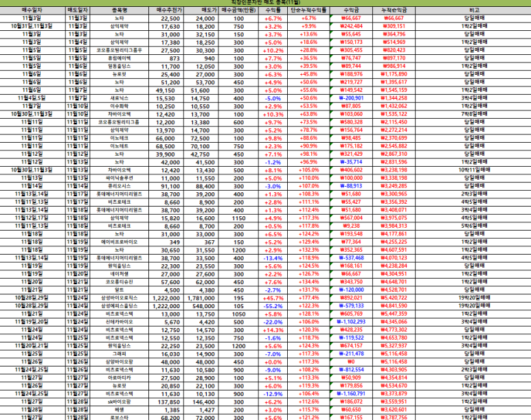Click the buy price cell 137,850
531x420 pixels.
tap(166, 401)
